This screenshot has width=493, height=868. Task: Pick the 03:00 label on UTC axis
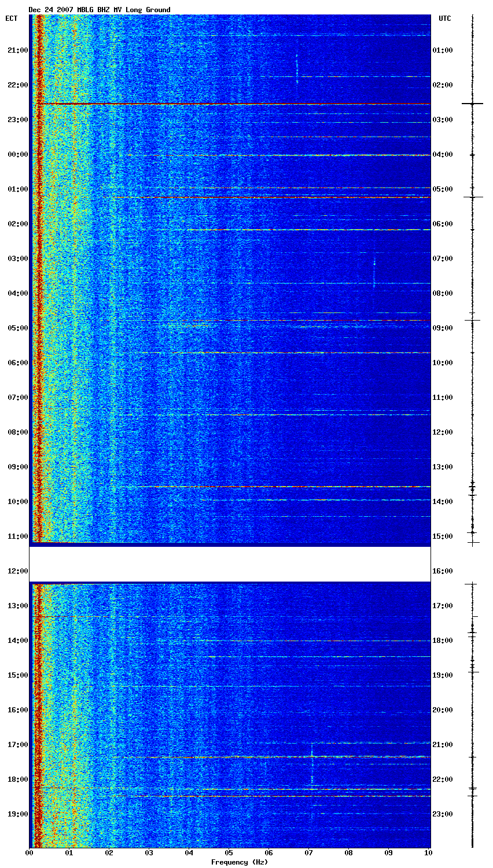pos(443,120)
